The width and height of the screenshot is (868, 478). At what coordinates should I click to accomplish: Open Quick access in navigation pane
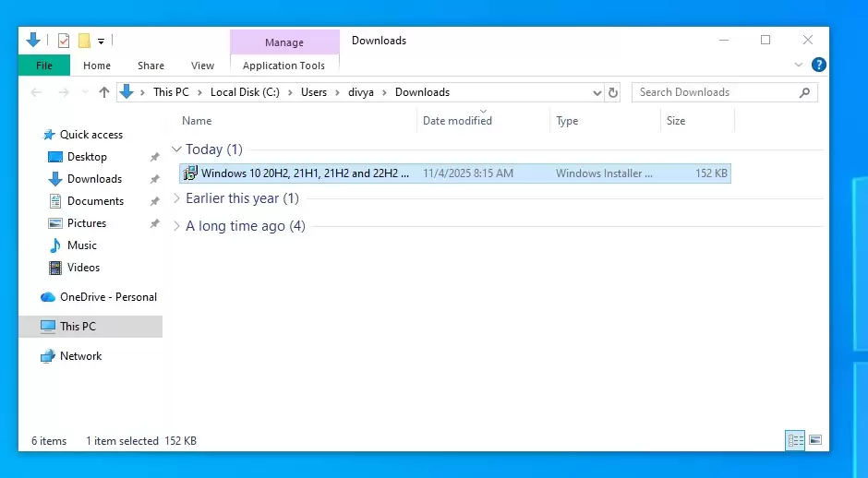click(90, 135)
